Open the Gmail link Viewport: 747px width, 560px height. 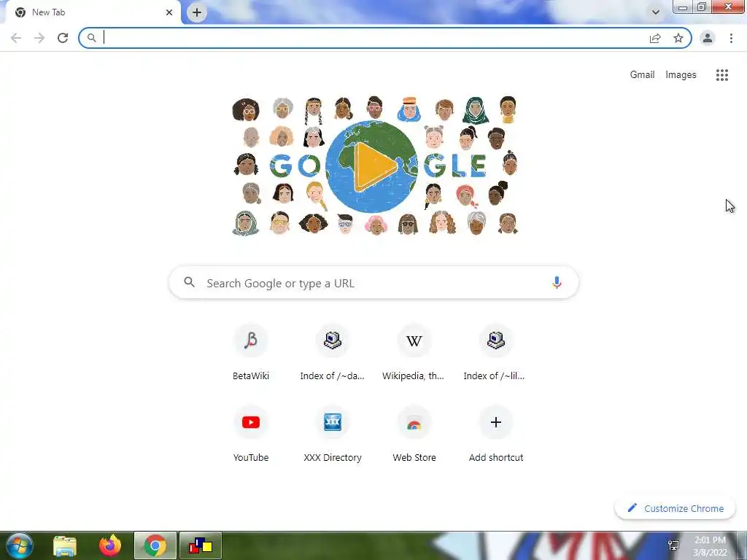tap(642, 75)
